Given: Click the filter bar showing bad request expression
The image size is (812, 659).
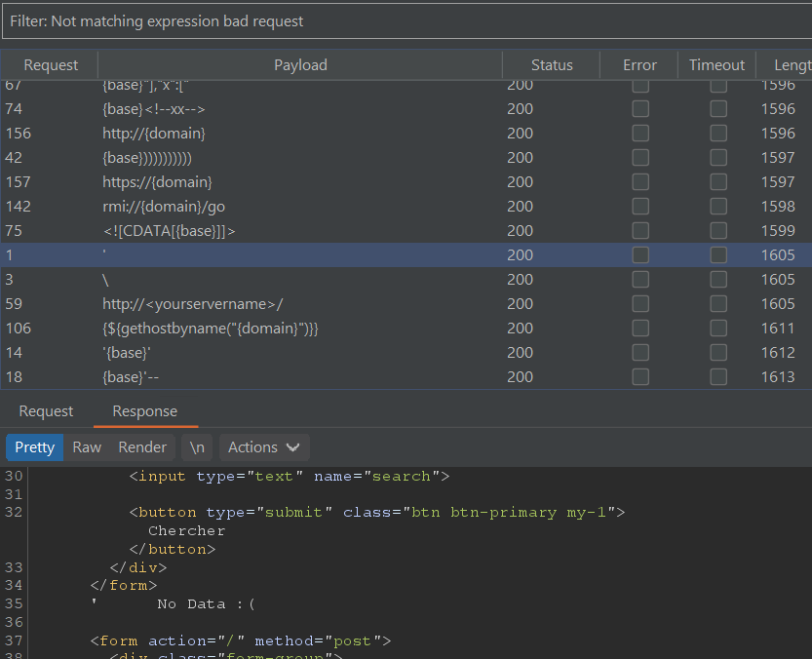Looking at the screenshot, I should click(406, 21).
